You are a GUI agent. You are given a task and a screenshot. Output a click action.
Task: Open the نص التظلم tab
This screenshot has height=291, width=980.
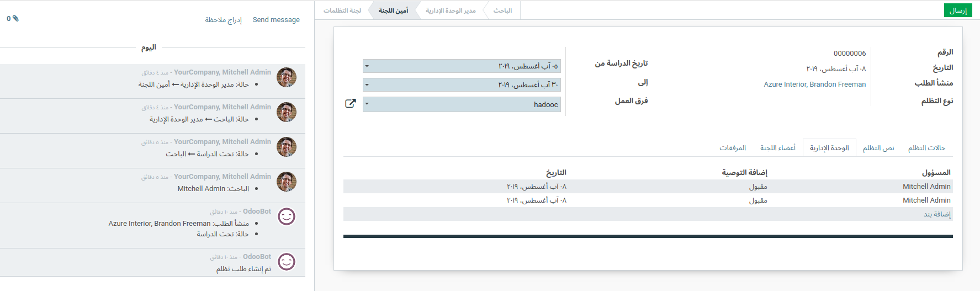(x=878, y=148)
